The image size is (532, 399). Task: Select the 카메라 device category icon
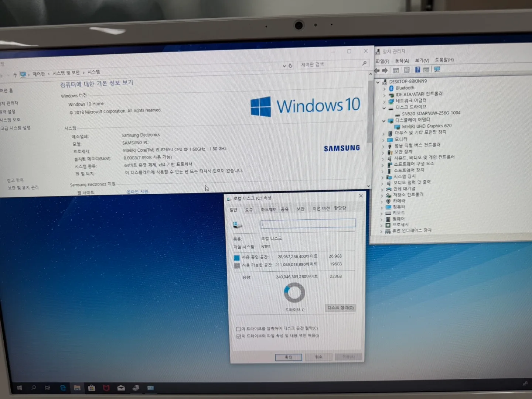[388, 201]
